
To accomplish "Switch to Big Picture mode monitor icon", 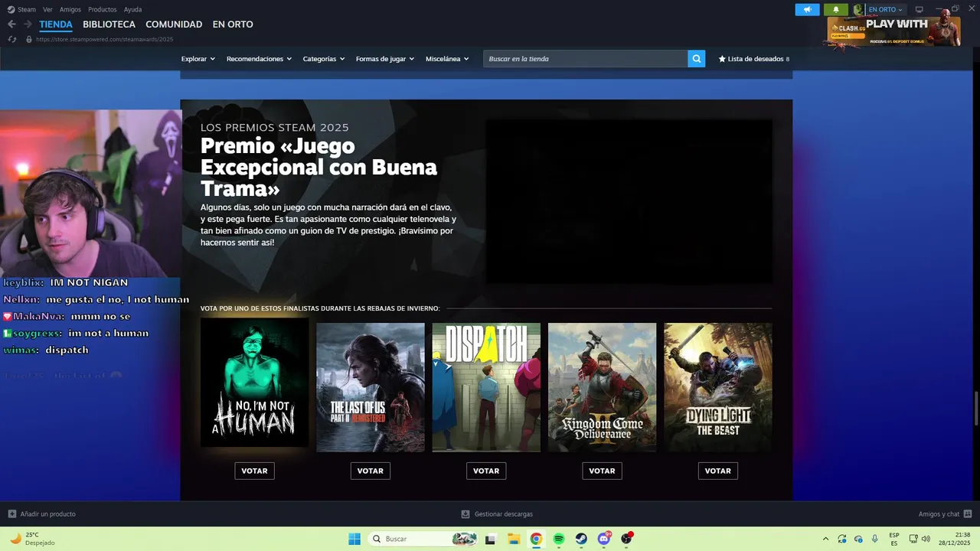I will 920,9.
